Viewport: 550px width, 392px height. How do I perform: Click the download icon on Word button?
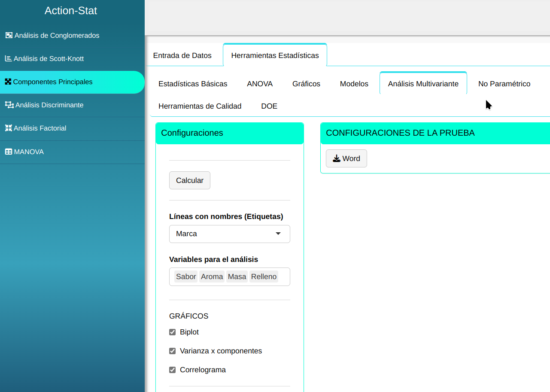click(x=336, y=158)
